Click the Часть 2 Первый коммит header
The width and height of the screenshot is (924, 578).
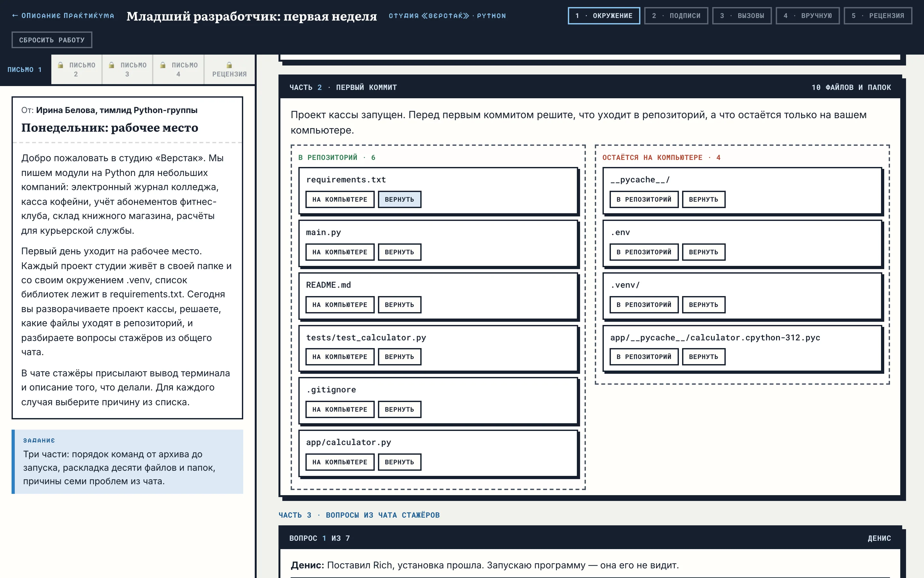click(x=343, y=88)
